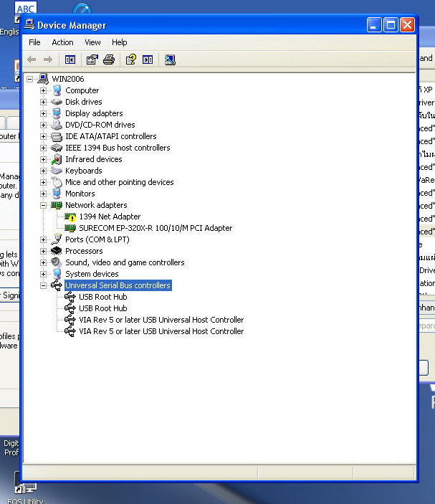Click the Scan for hardware changes icon

click(x=170, y=60)
